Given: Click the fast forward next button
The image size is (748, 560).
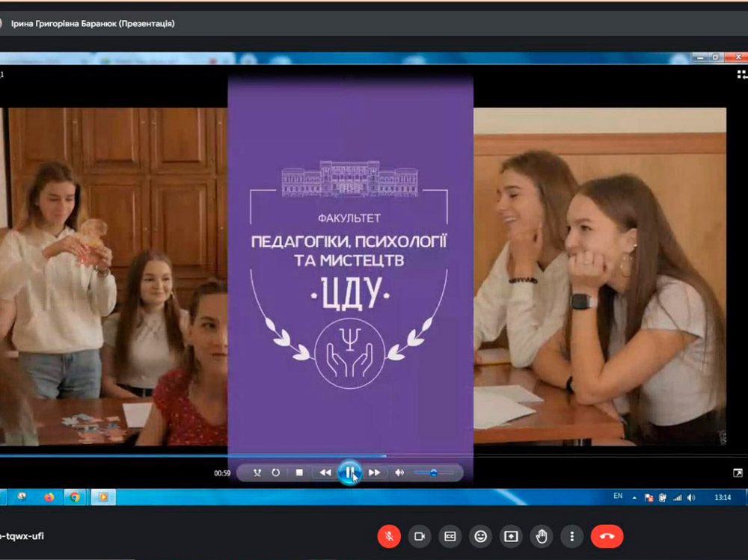Looking at the screenshot, I should point(375,473).
